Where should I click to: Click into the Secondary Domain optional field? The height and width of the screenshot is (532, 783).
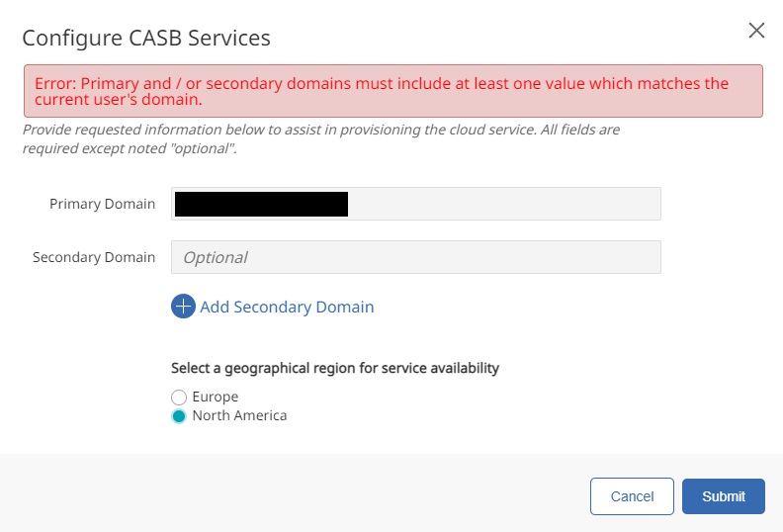[415, 257]
